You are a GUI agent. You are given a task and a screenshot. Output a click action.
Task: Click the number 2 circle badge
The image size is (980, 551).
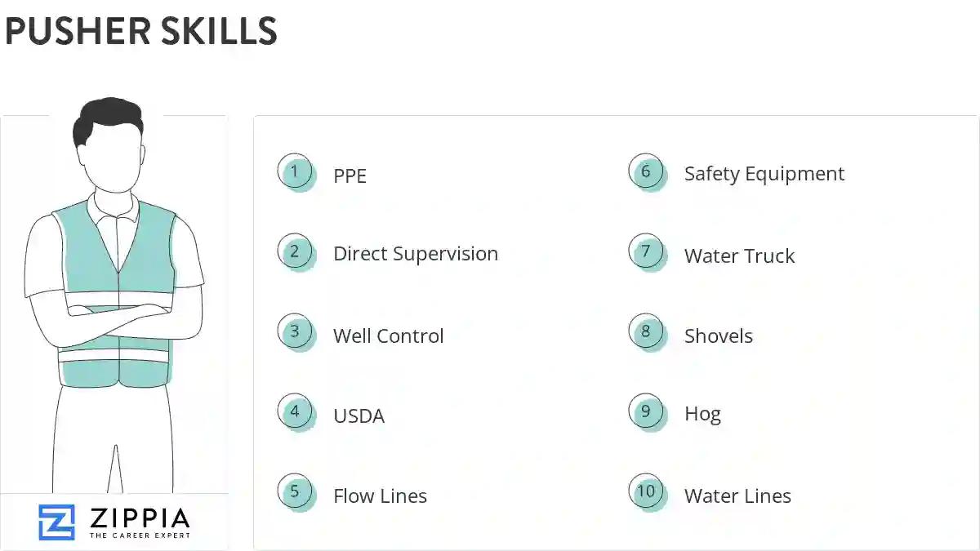point(295,252)
